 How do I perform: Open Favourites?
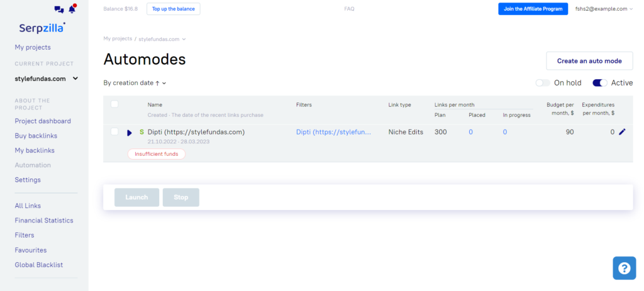coord(31,250)
